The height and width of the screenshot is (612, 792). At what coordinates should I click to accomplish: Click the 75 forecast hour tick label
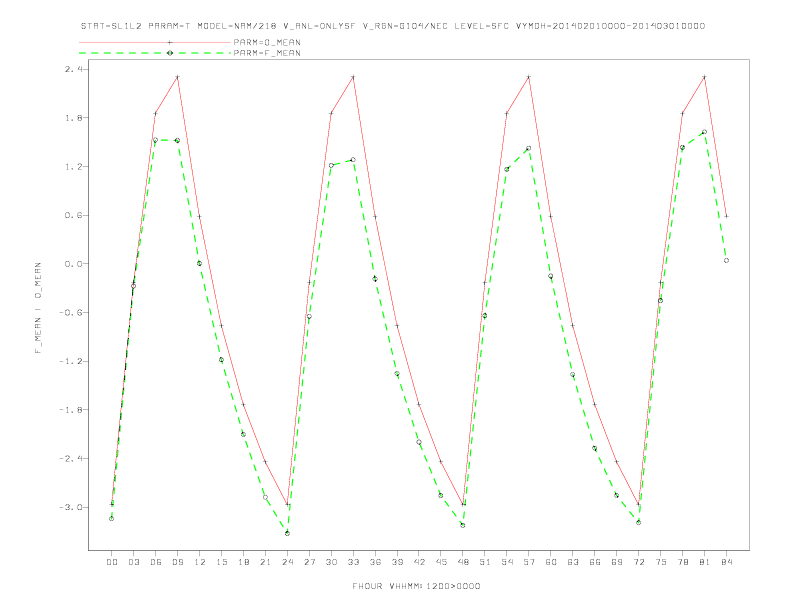[x=660, y=562]
